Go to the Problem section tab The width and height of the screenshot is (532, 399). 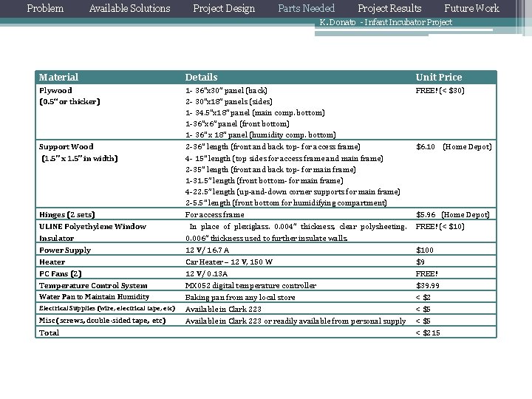(x=45, y=8)
